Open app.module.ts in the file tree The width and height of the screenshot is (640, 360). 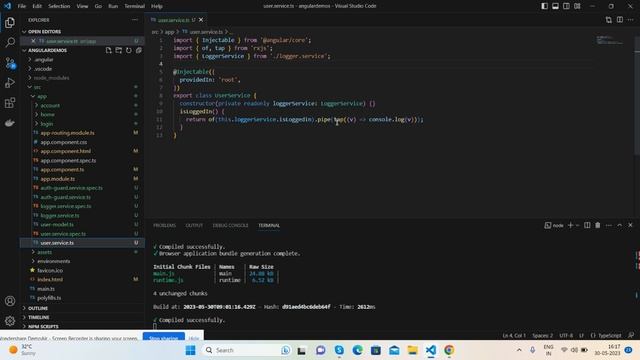[82, 179]
